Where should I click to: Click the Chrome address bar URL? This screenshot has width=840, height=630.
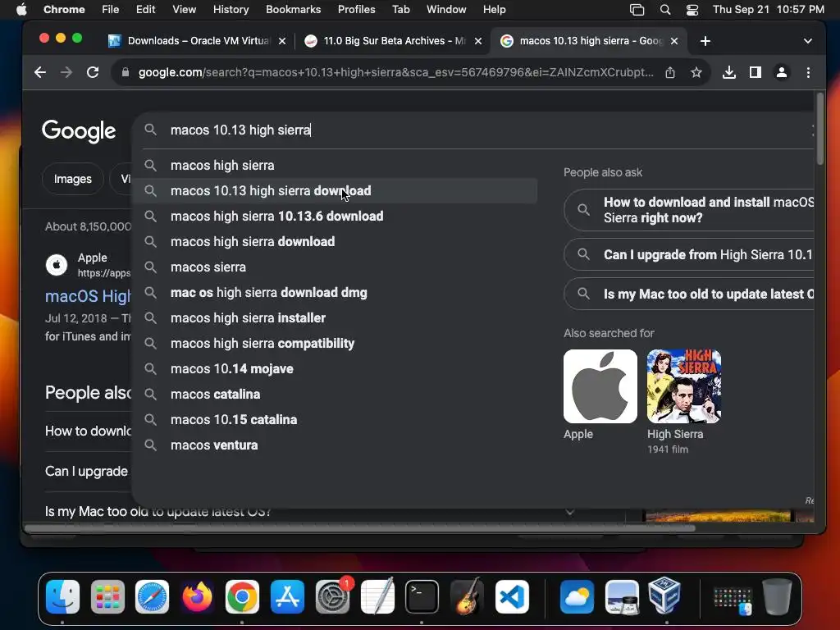(x=395, y=72)
